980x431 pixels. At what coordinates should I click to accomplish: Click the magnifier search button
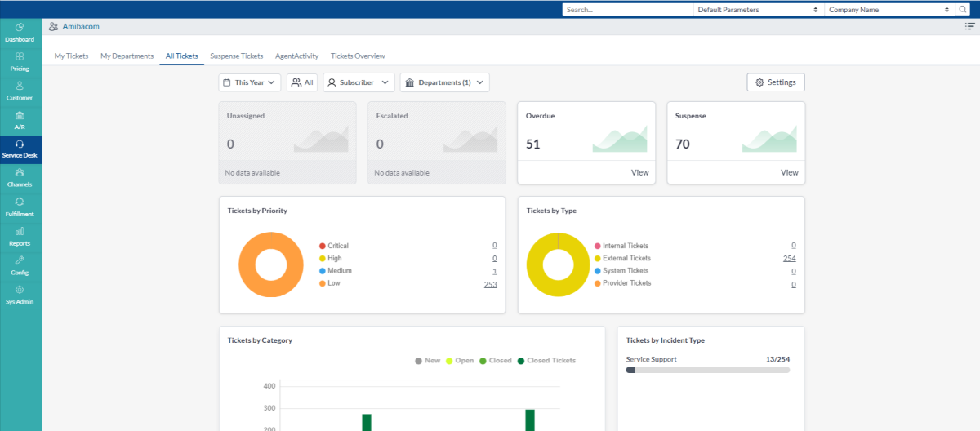pos(964,10)
